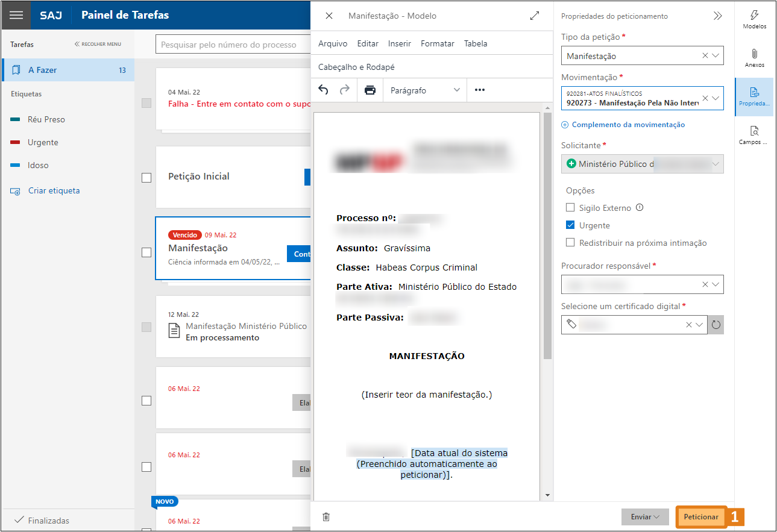Open the Enviar split button menu

pyautogui.click(x=645, y=517)
